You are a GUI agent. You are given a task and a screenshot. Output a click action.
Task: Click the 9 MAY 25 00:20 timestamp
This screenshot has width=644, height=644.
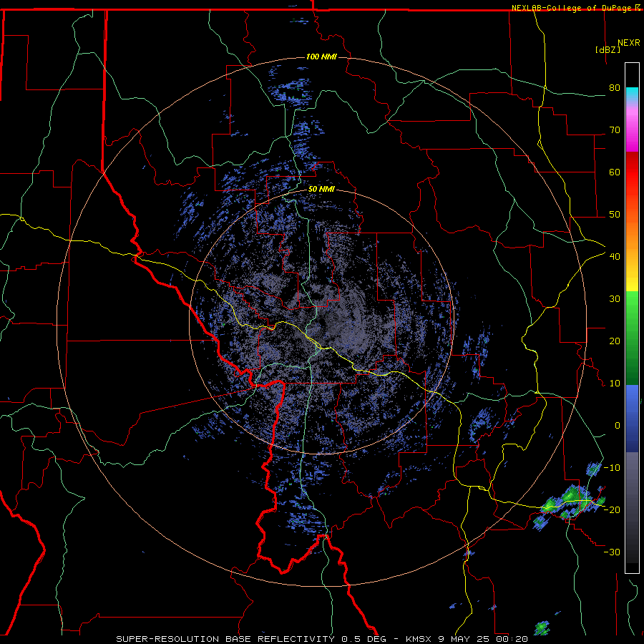483,639
